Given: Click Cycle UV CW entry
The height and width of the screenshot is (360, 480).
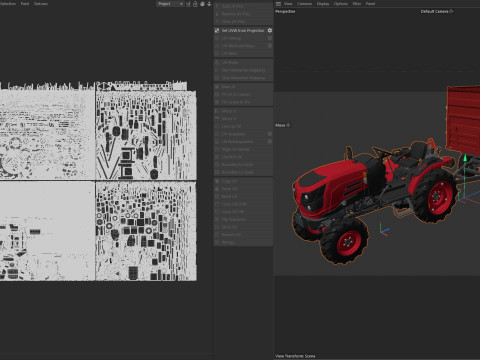Looking at the screenshot, I should pos(243,212).
